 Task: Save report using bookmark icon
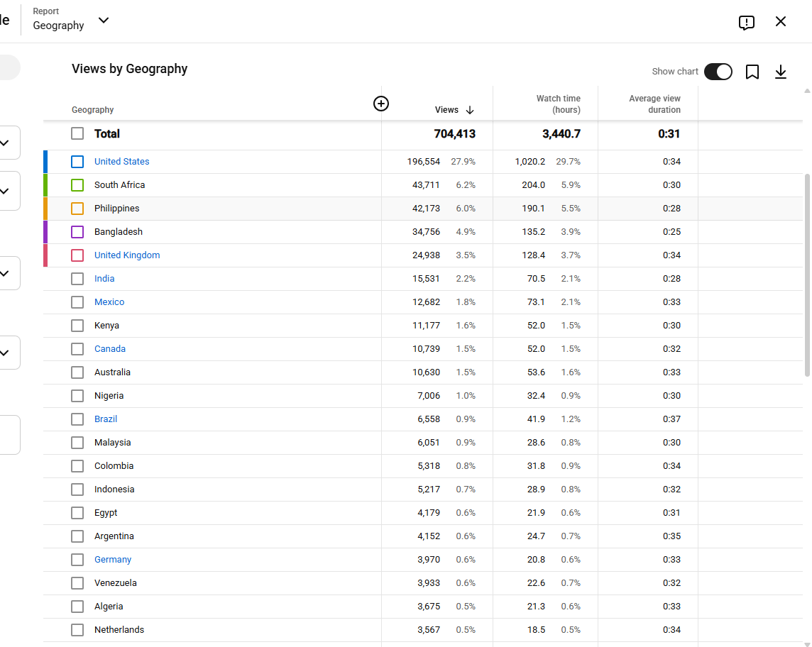(x=752, y=72)
